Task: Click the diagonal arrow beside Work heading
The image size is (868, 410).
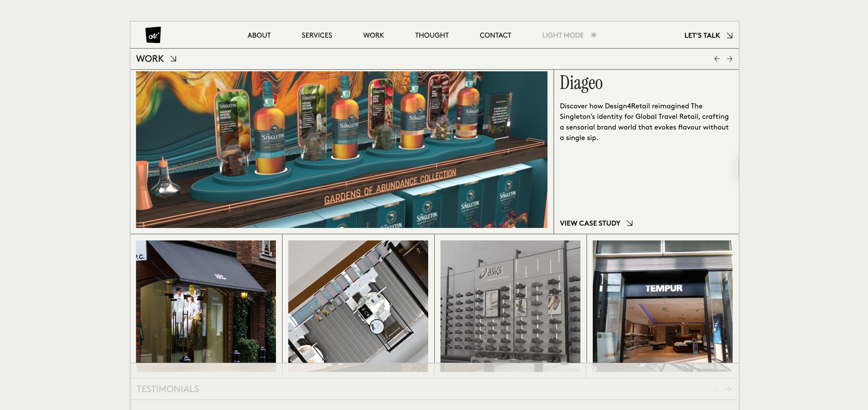Action: pos(173,59)
